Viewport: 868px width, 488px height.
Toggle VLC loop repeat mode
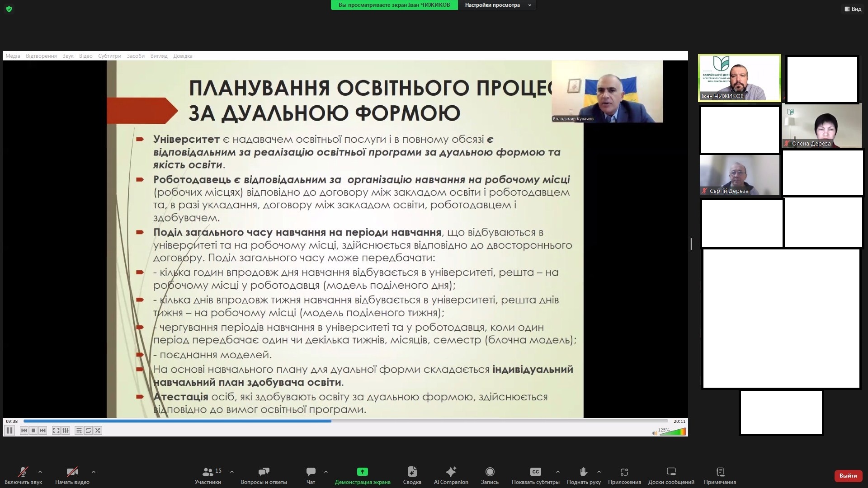[88, 431]
